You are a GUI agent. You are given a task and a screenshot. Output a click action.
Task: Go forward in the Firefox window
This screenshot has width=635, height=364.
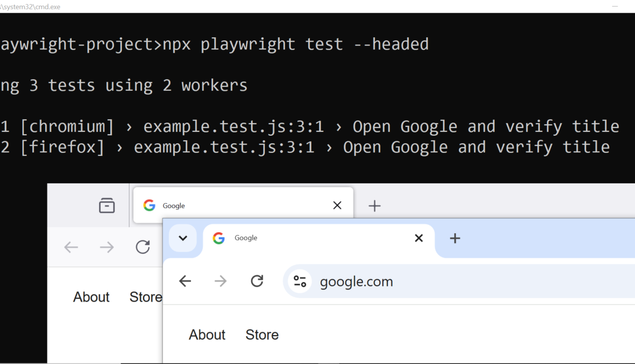107,247
